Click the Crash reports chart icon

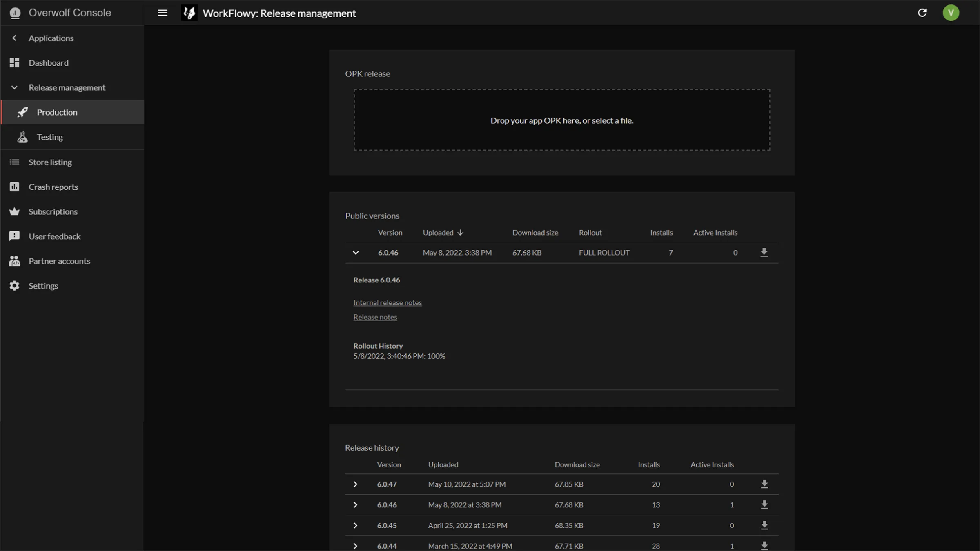(x=14, y=187)
